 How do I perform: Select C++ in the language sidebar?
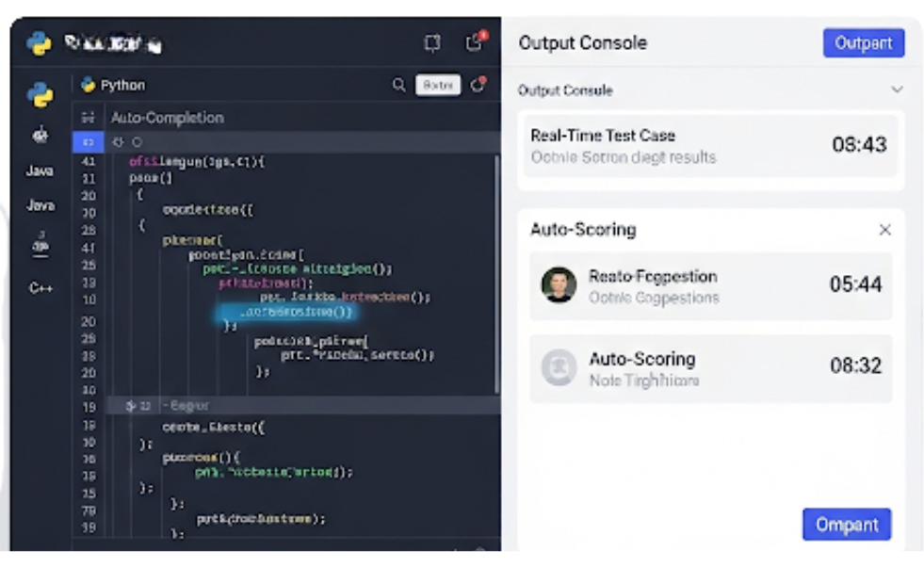click(40, 288)
